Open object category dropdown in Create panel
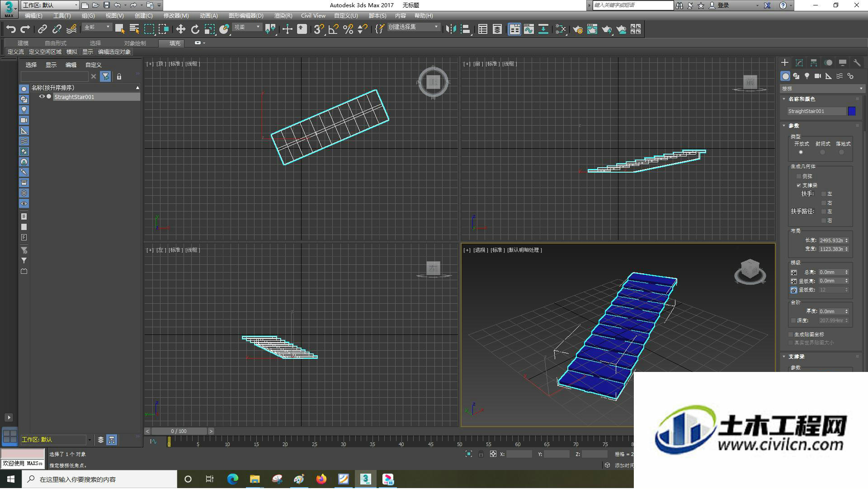The image size is (868, 489). click(x=822, y=89)
